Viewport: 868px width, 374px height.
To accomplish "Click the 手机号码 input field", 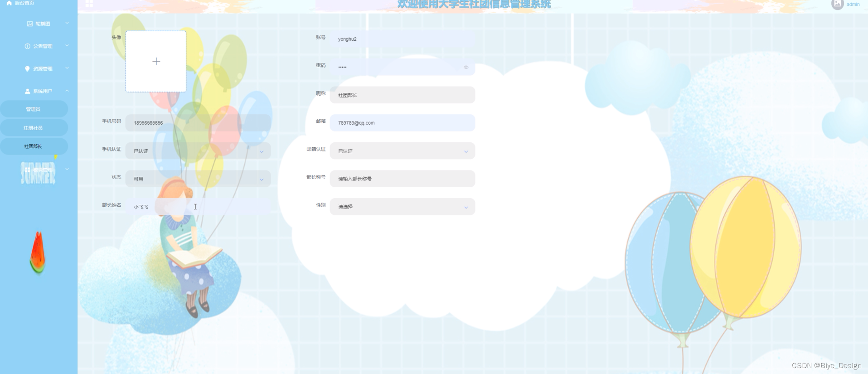I will [x=198, y=123].
